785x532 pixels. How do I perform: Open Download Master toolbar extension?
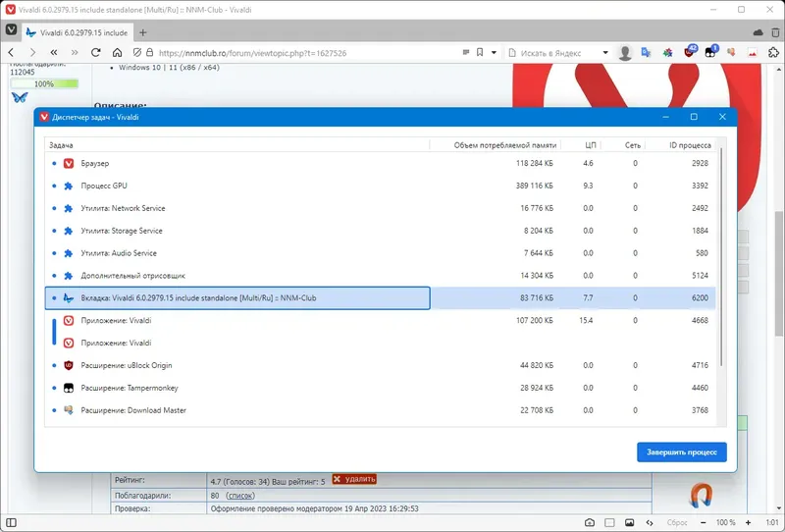[x=731, y=53]
